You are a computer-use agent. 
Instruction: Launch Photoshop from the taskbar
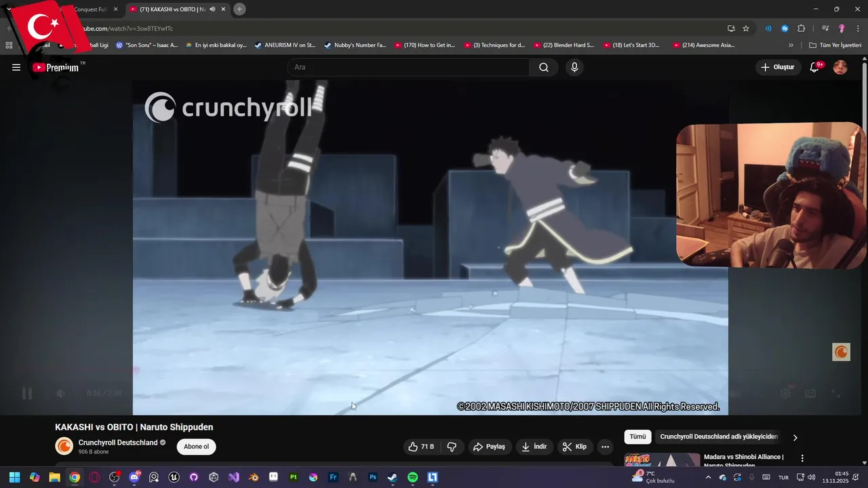coord(373,477)
